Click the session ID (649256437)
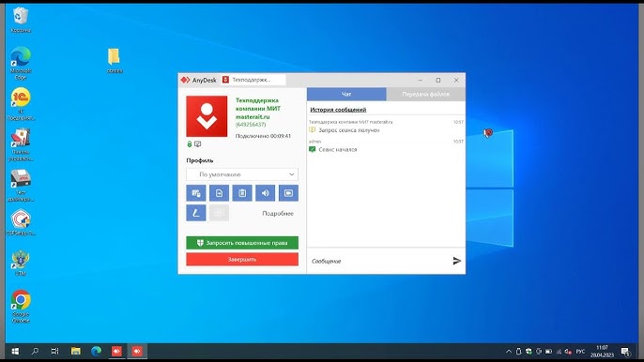 coord(251,125)
